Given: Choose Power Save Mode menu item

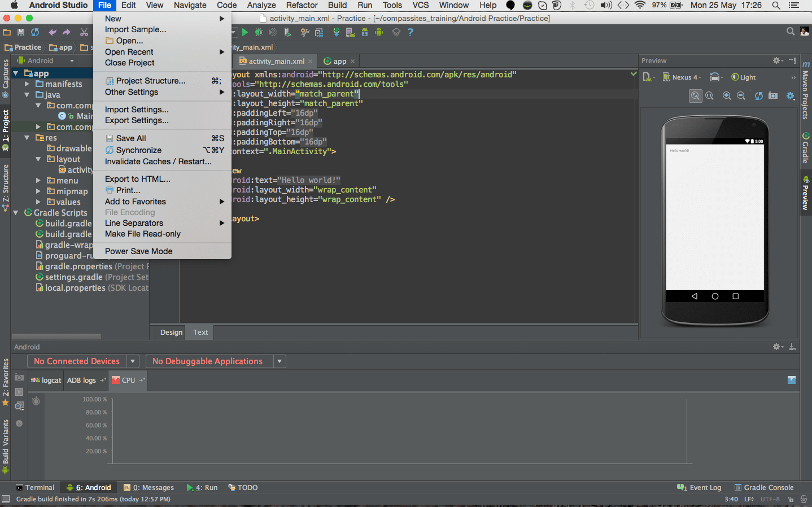Looking at the screenshot, I should pyautogui.click(x=162, y=251).
